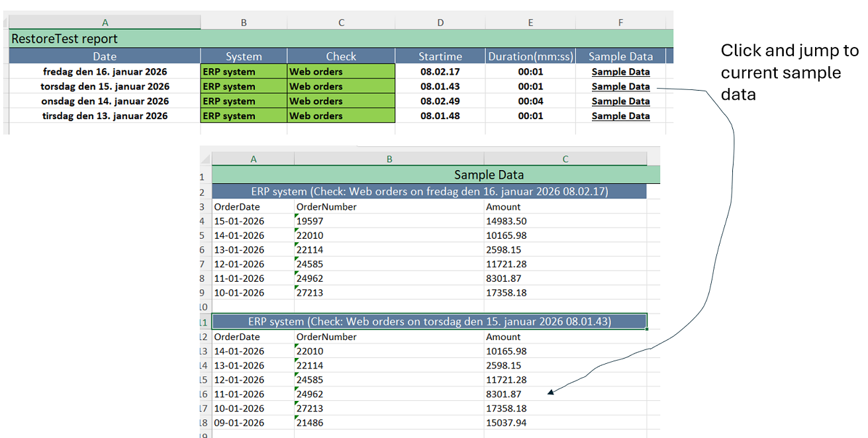This screenshot has width=868, height=438.
Task: Click row 10 header in the sample data sheet
Action: (205, 306)
